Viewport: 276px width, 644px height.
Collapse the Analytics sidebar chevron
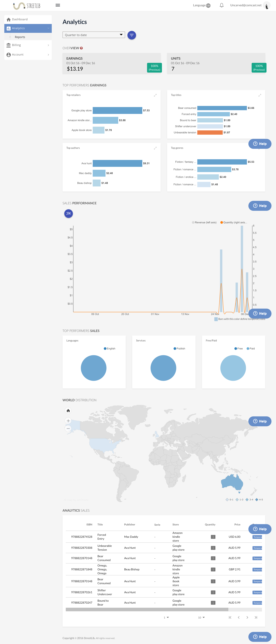[x=48, y=28]
